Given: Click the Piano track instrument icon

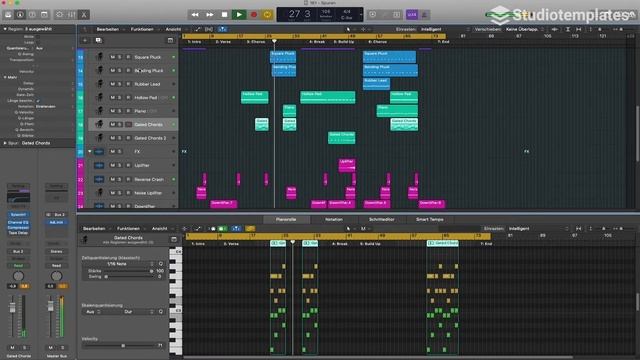Looking at the screenshot, I should pos(99,111).
